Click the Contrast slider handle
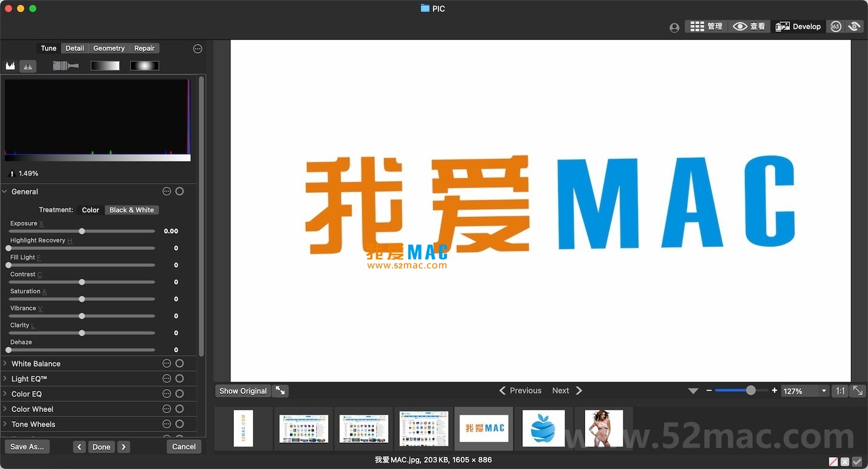The image size is (868, 469). tap(82, 282)
